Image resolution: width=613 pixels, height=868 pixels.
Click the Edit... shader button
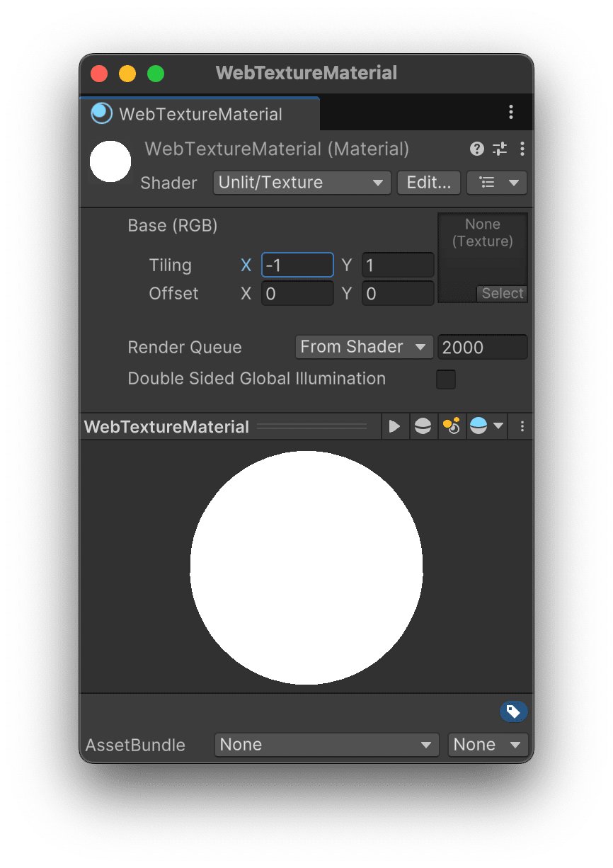click(428, 183)
